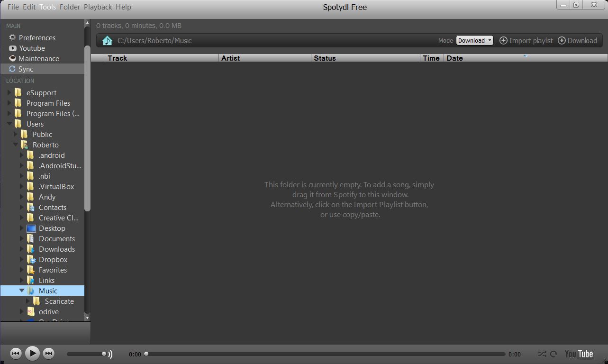
Task: Open the Folder menu
Action: 70,7
